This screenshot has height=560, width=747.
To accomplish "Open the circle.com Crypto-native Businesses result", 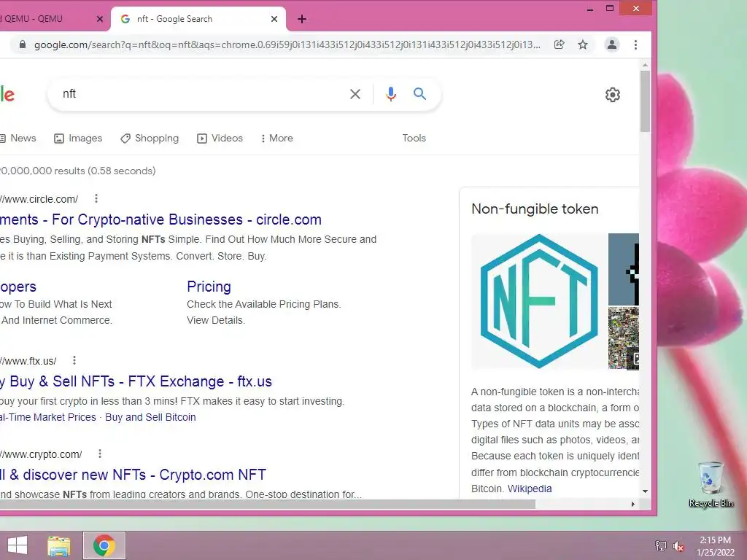I will pyautogui.click(x=160, y=219).
